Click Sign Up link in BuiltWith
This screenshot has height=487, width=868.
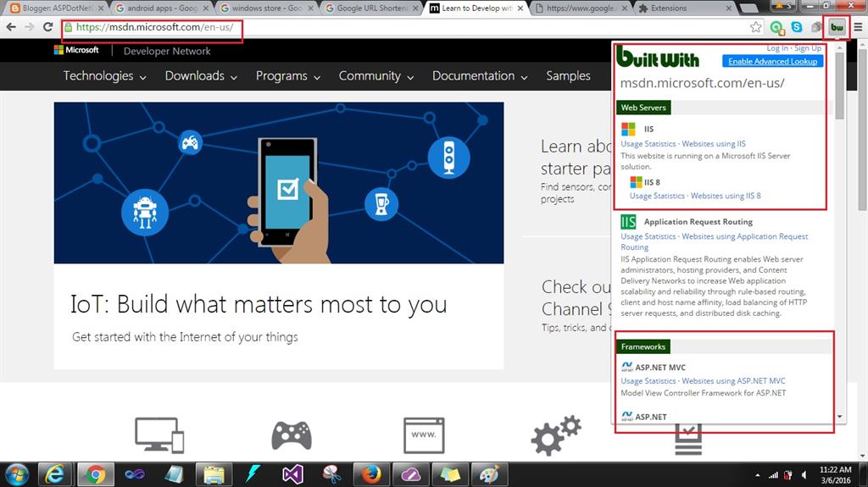(x=808, y=48)
